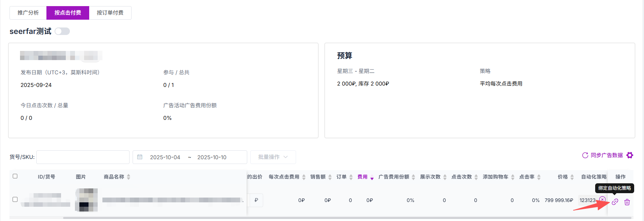The image size is (644, 221).
Task: Click the end date 2025-10-10
Action: click(212, 157)
